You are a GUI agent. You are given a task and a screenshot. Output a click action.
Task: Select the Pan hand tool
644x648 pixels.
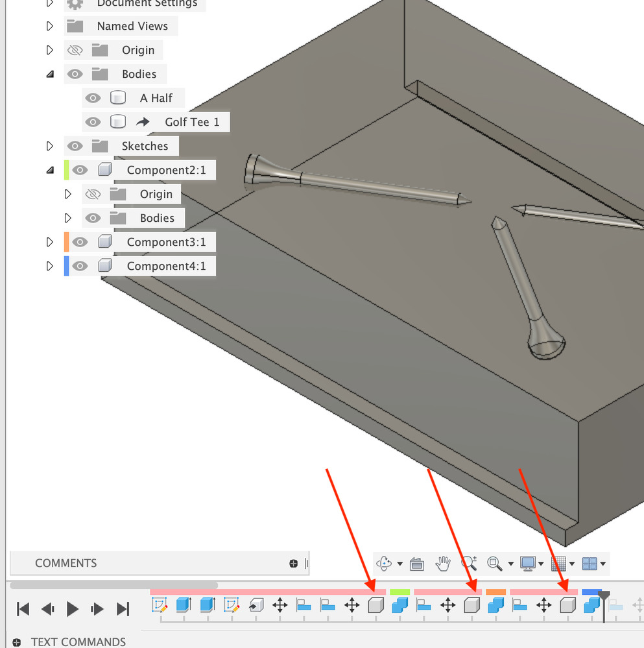443,563
